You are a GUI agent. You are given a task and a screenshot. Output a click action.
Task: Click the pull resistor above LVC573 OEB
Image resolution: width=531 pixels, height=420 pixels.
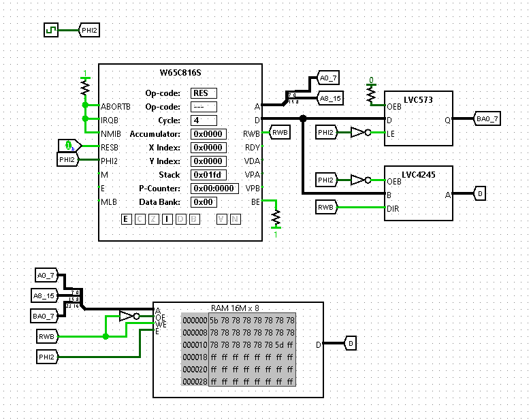tap(371, 95)
